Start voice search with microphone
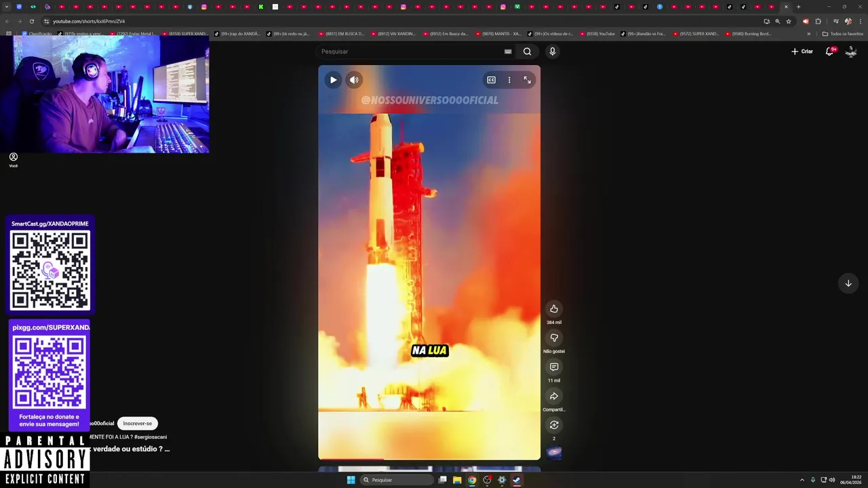Image resolution: width=868 pixels, height=488 pixels. [x=552, y=52]
